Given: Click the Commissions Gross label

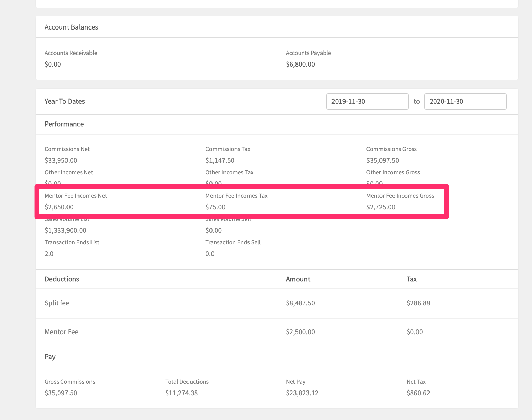Looking at the screenshot, I should point(391,149).
